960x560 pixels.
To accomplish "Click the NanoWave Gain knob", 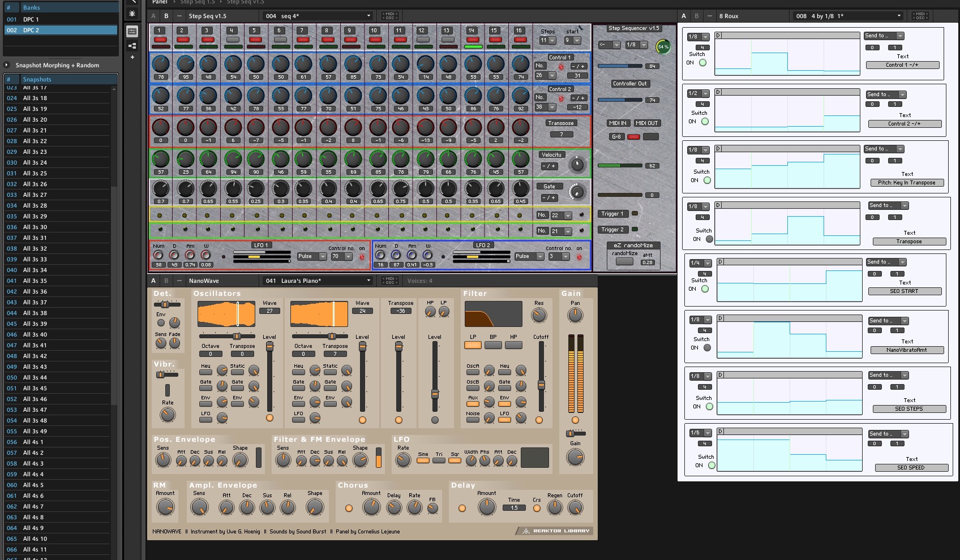I will pyautogui.click(x=575, y=457).
